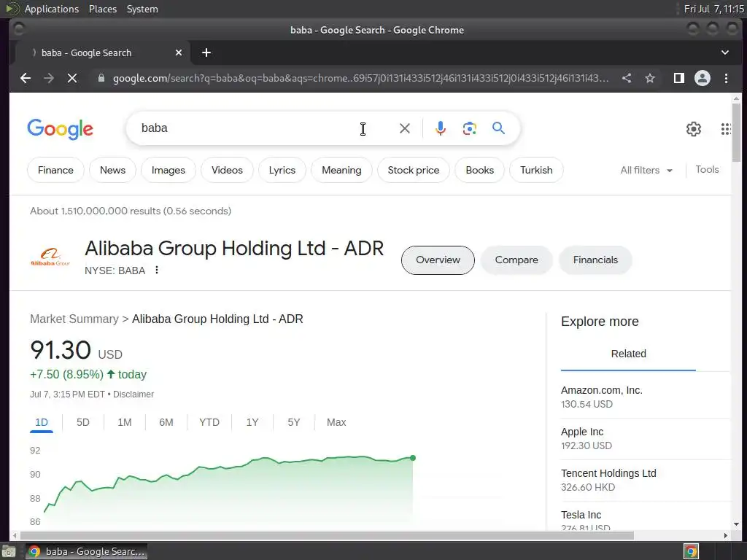This screenshot has width=747, height=560.
Task: Switch the chart to 5Y range
Action: click(x=294, y=422)
